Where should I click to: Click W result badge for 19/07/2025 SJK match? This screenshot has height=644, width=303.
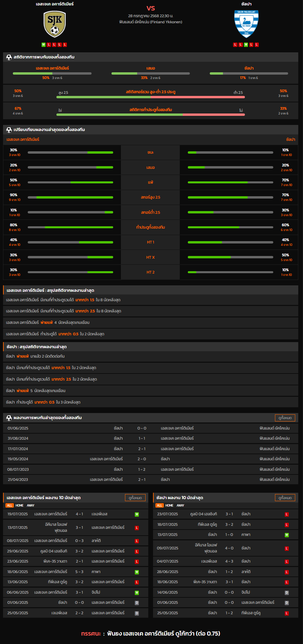coord(137,514)
